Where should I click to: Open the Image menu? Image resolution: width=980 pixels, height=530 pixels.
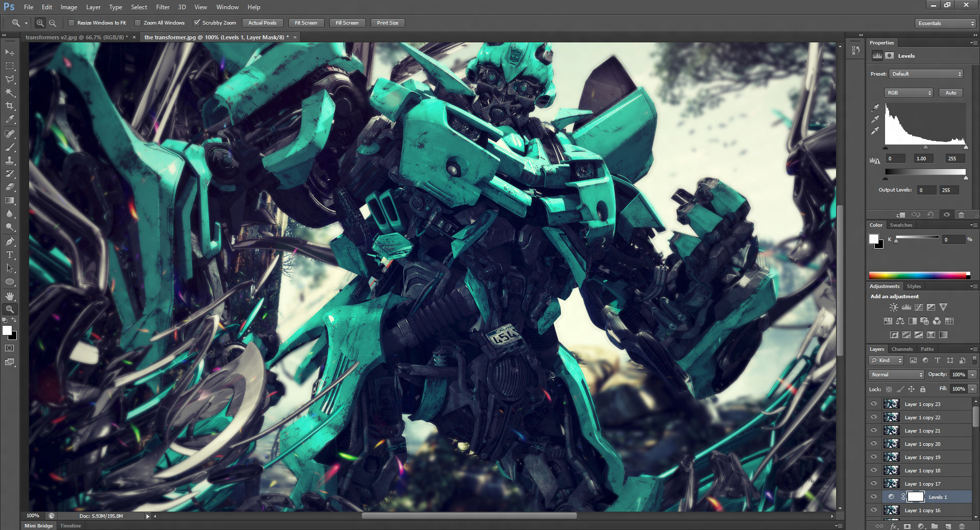click(69, 7)
